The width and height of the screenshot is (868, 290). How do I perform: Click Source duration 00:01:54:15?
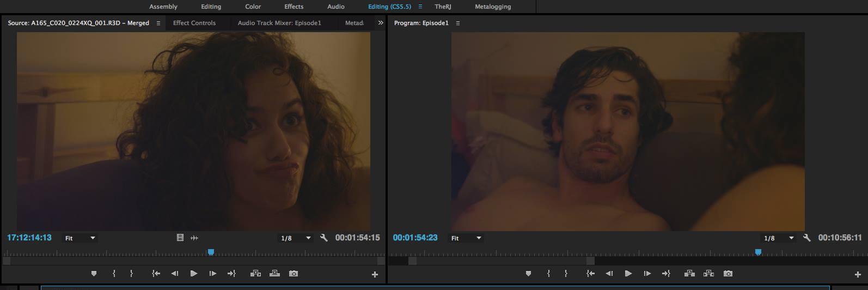(358, 238)
